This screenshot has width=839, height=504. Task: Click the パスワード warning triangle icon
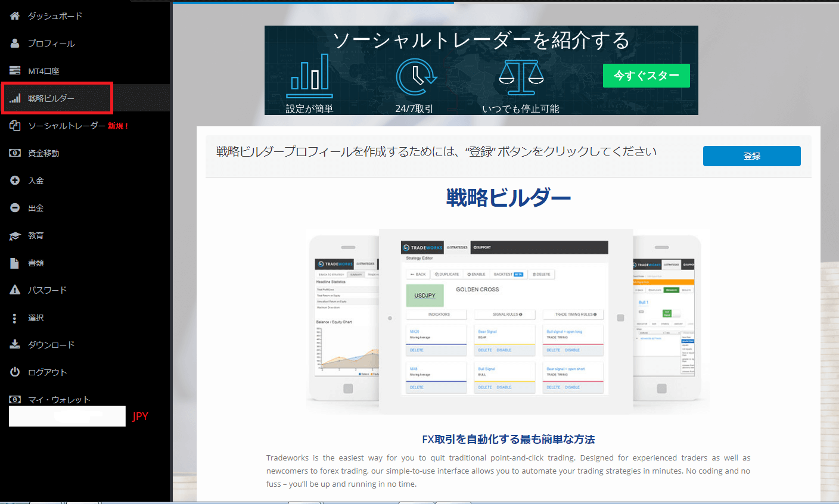pos(15,290)
